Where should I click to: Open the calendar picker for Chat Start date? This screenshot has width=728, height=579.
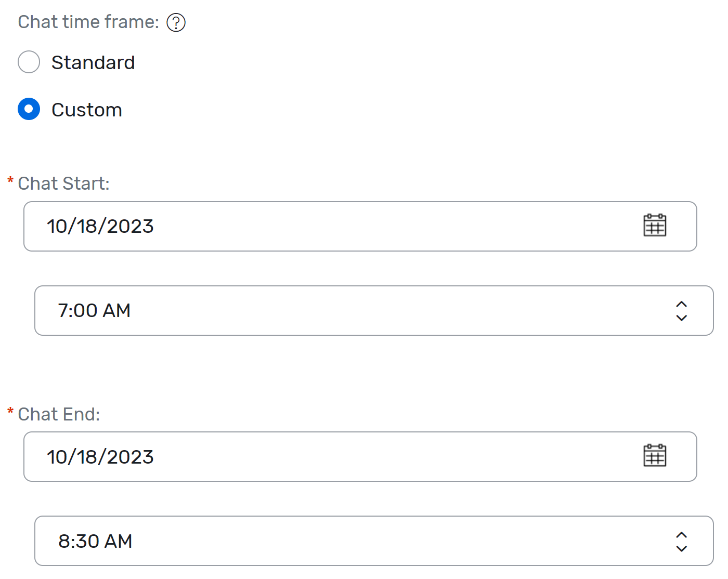[x=655, y=226]
